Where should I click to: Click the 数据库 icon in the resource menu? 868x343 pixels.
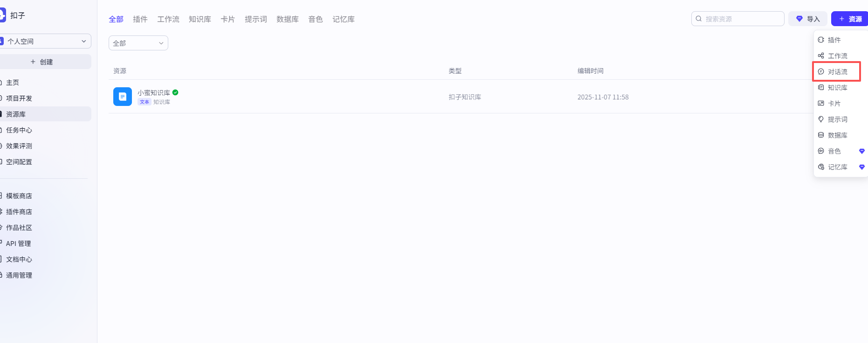pyautogui.click(x=821, y=135)
